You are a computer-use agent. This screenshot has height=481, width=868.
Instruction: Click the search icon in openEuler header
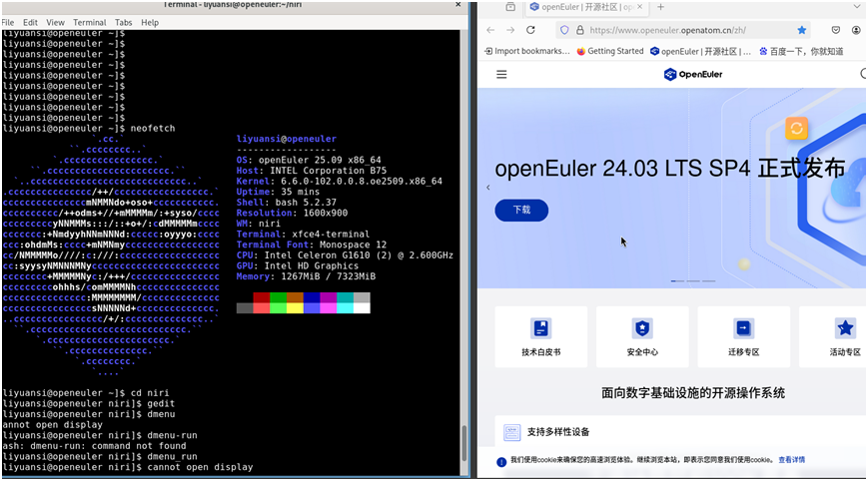click(x=864, y=74)
